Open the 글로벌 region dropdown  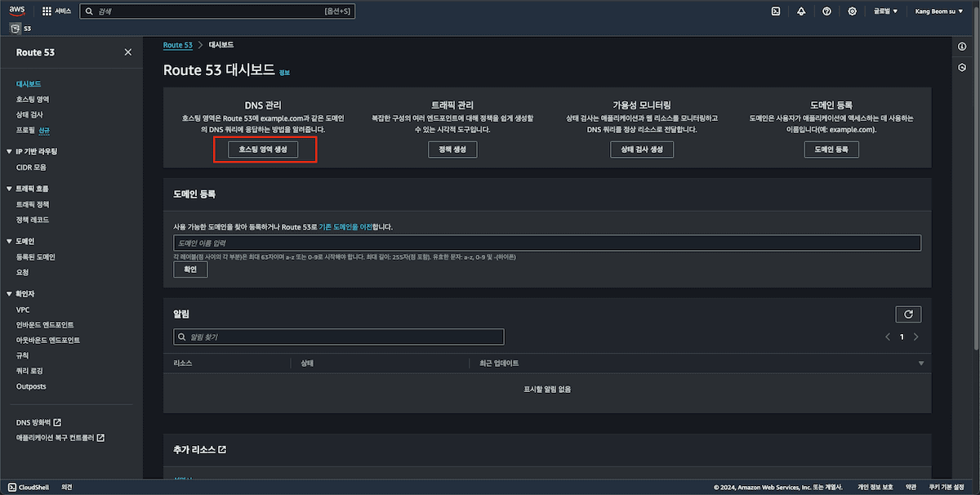pos(885,11)
